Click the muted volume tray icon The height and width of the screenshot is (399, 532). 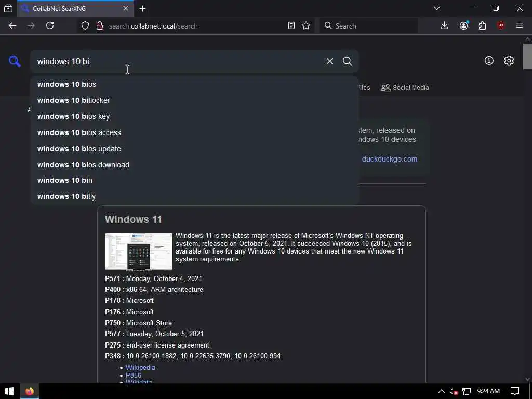454,392
